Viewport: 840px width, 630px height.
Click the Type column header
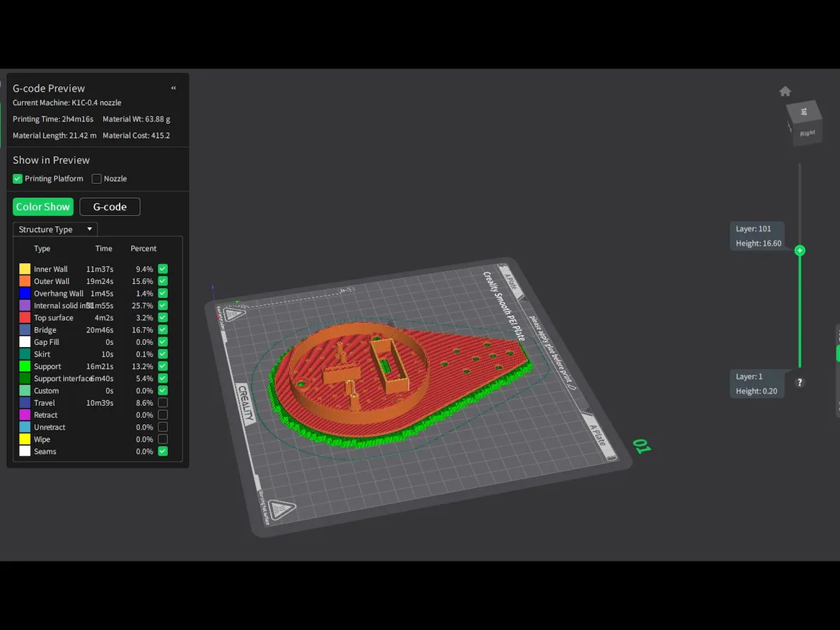pos(42,248)
